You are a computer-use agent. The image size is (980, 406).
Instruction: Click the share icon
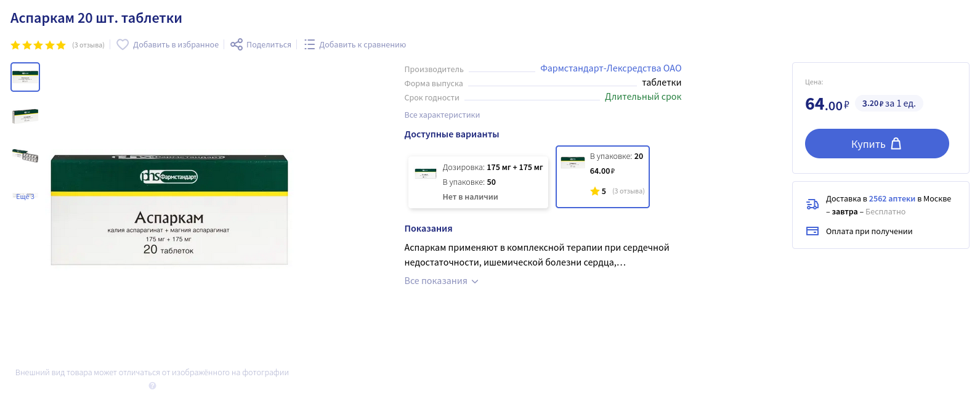237,44
